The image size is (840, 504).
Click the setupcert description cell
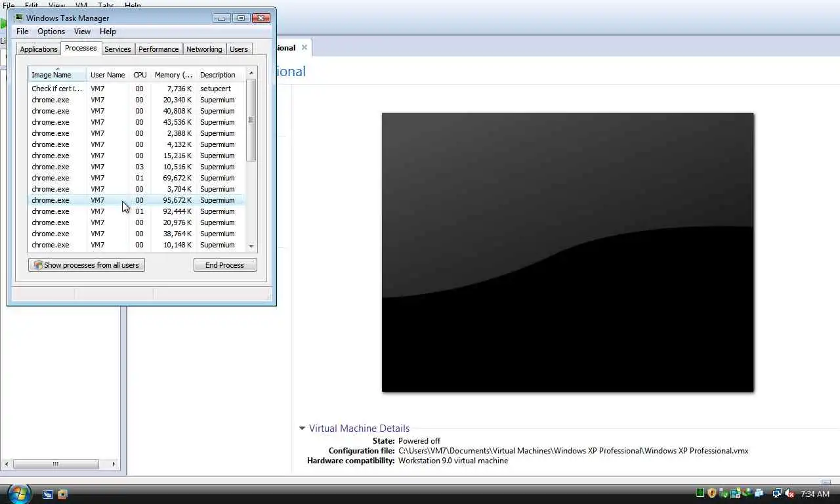[x=215, y=89]
